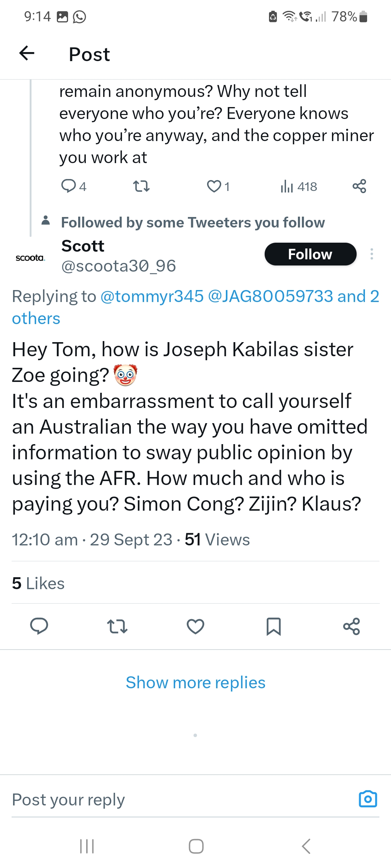
Task: Expand Show more replies
Action: (x=195, y=683)
